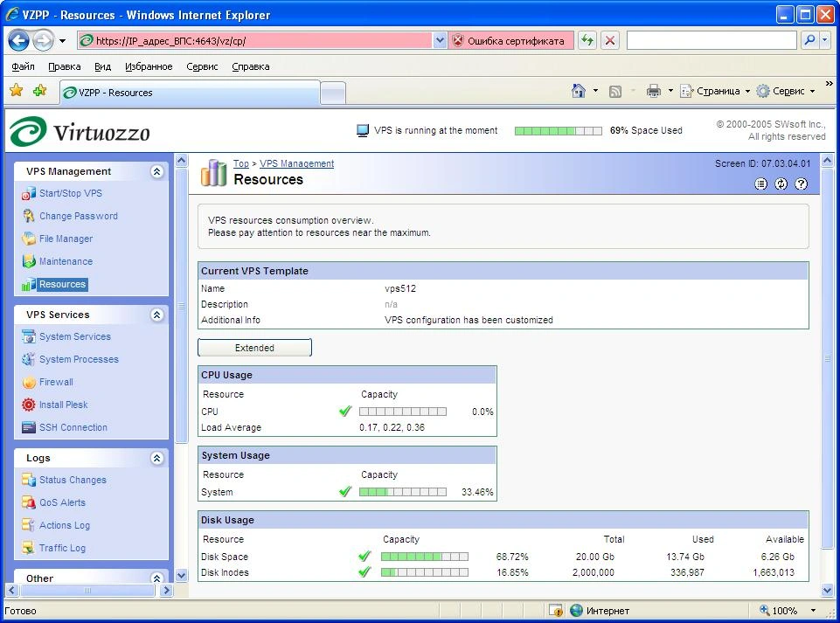
Task: Open the Правка menu
Action: click(65, 66)
